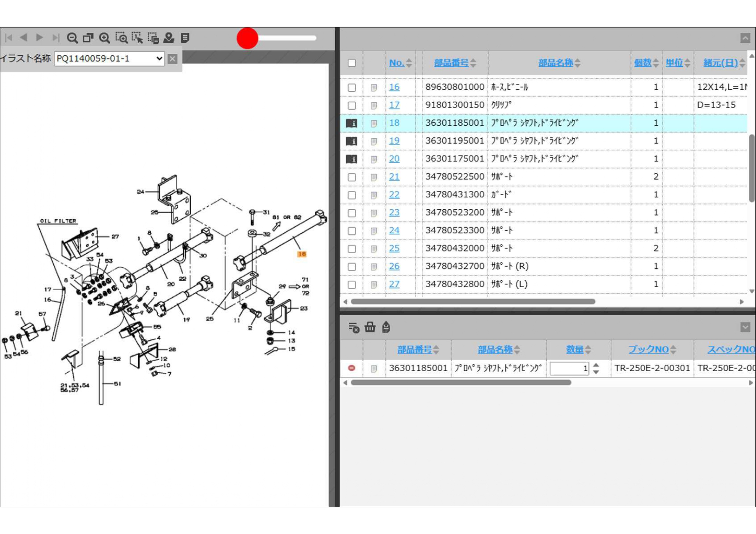Select the area zoom tool
Viewport: 756px width, 534px height.
point(121,38)
